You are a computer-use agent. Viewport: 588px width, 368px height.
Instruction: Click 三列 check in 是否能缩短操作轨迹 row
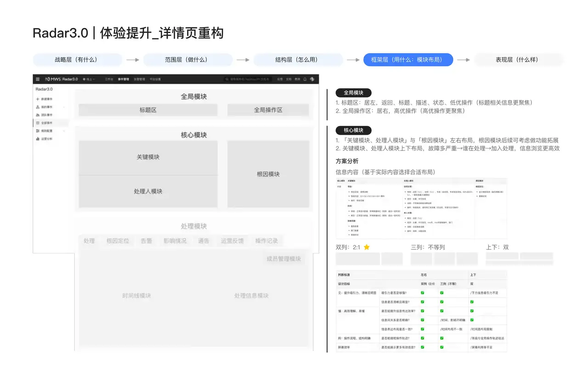[442, 338]
